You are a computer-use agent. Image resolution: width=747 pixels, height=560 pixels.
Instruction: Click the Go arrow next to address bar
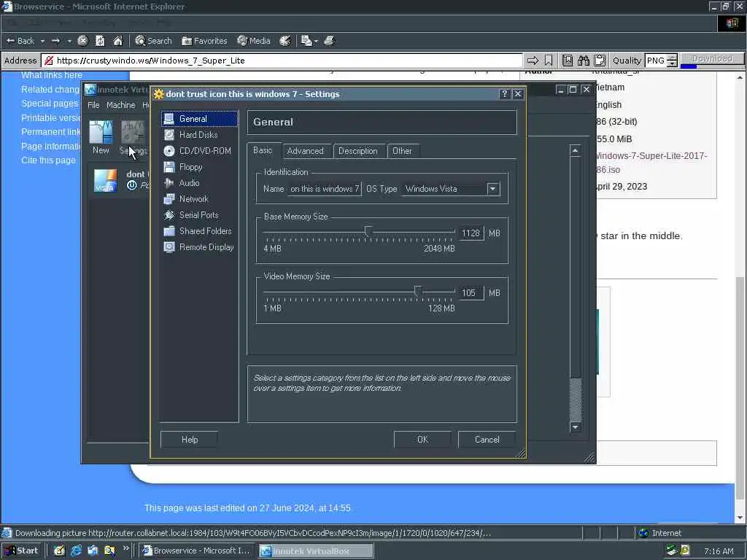(533, 61)
